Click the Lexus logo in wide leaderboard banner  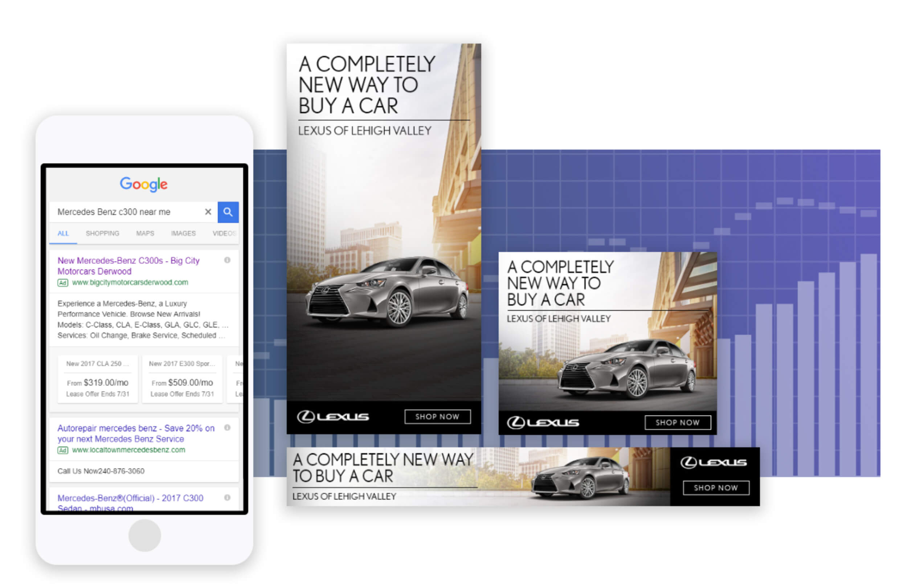pyautogui.click(x=714, y=462)
